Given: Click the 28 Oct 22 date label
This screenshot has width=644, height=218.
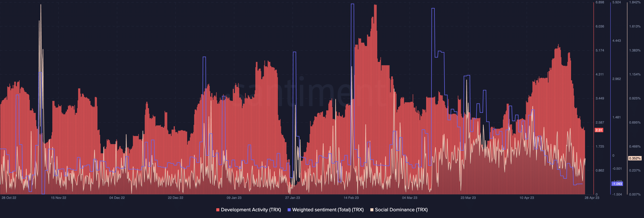Looking at the screenshot, I should point(9,198).
